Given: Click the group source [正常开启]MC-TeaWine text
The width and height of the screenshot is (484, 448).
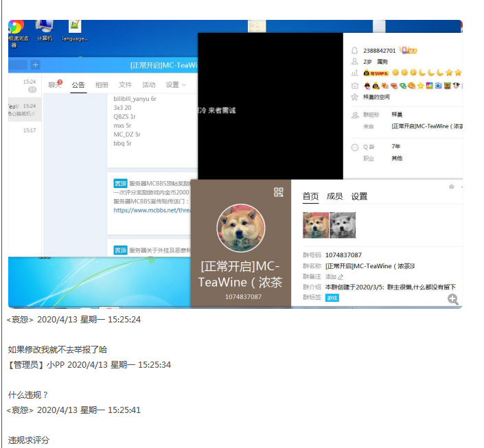Looking at the screenshot, I should (427, 126).
